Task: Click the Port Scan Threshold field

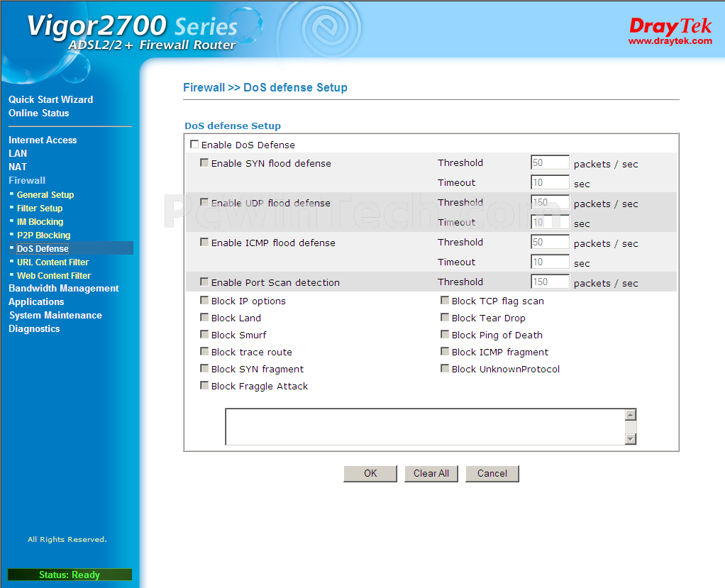Action: point(550,282)
